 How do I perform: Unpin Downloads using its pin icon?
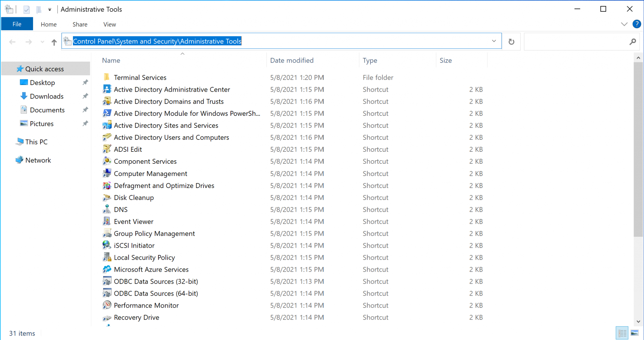coord(85,96)
